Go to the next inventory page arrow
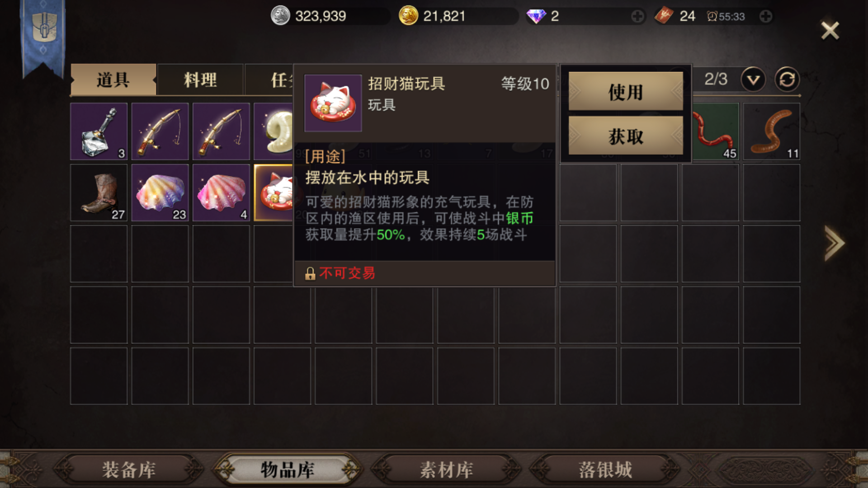This screenshot has width=868, height=488. pyautogui.click(x=834, y=243)
